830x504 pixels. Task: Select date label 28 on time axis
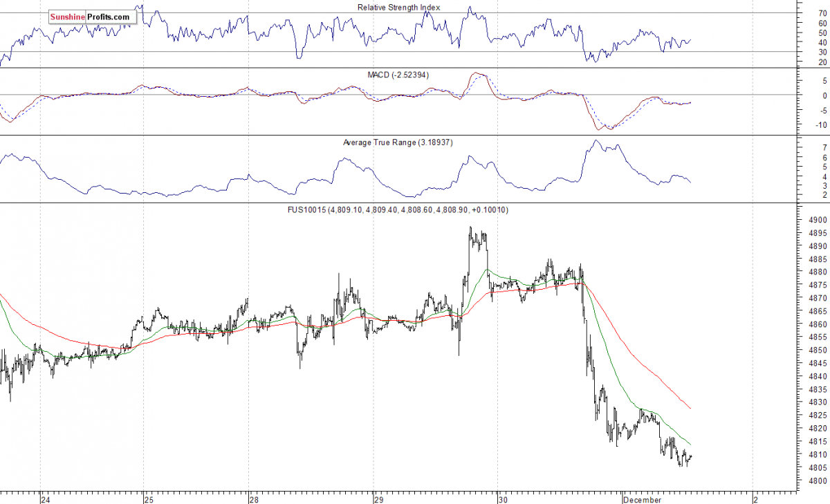[255, 498]
